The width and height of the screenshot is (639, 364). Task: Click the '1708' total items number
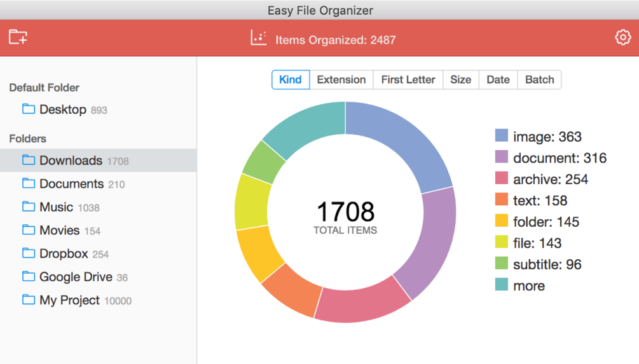[346, 212]
